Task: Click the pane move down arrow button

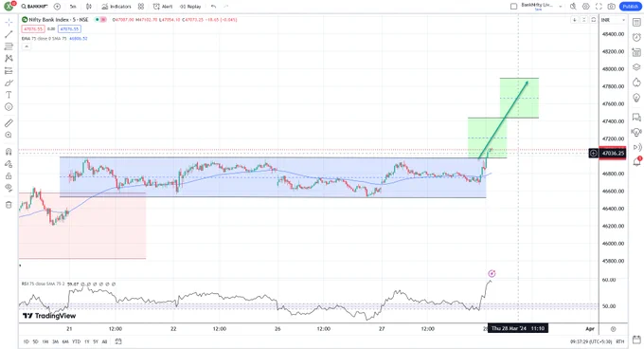Action: click(x=574, y=20)
